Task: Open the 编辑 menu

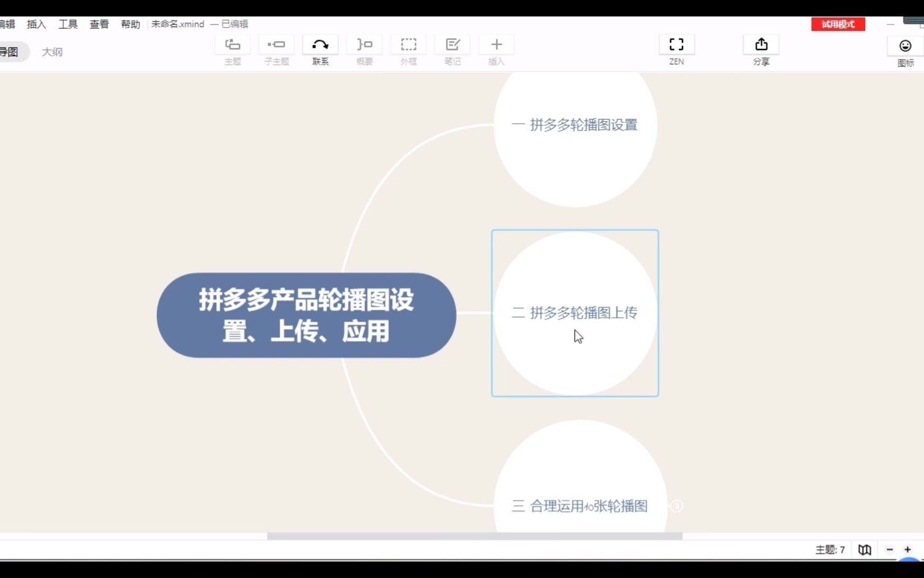Action: (7, 24)
